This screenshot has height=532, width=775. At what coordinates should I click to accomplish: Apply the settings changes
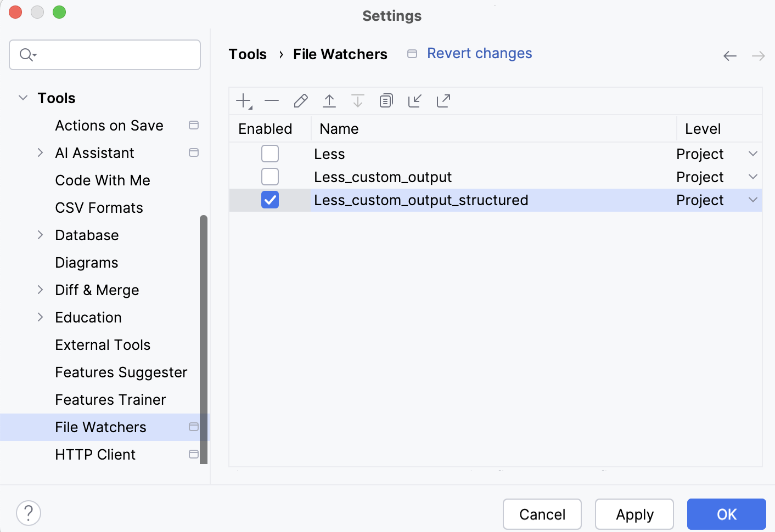point(634,514)
